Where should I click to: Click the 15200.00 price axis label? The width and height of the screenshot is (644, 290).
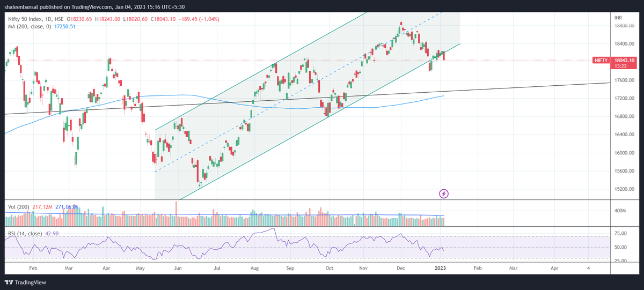tap(624, 190)
